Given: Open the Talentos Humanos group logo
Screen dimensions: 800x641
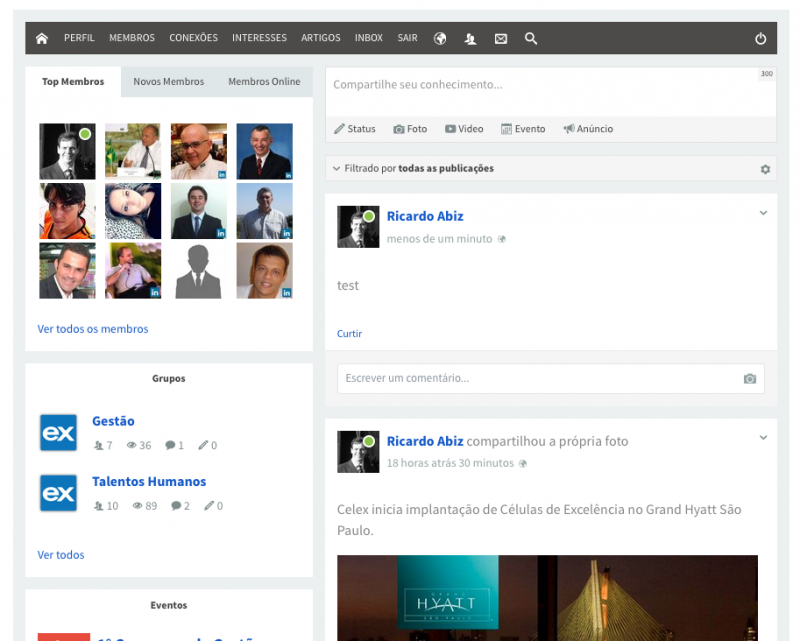Looking at the screenshot, I should click(x=59, y=493).
